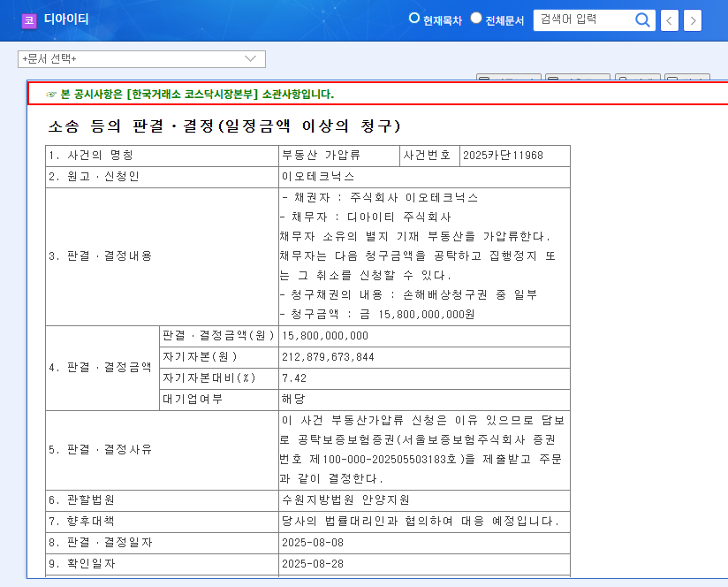The image size is (728, 587).
Task: Click the line 채권자 : 주식회사 이오테크닉스
Action: coord(380,198)
